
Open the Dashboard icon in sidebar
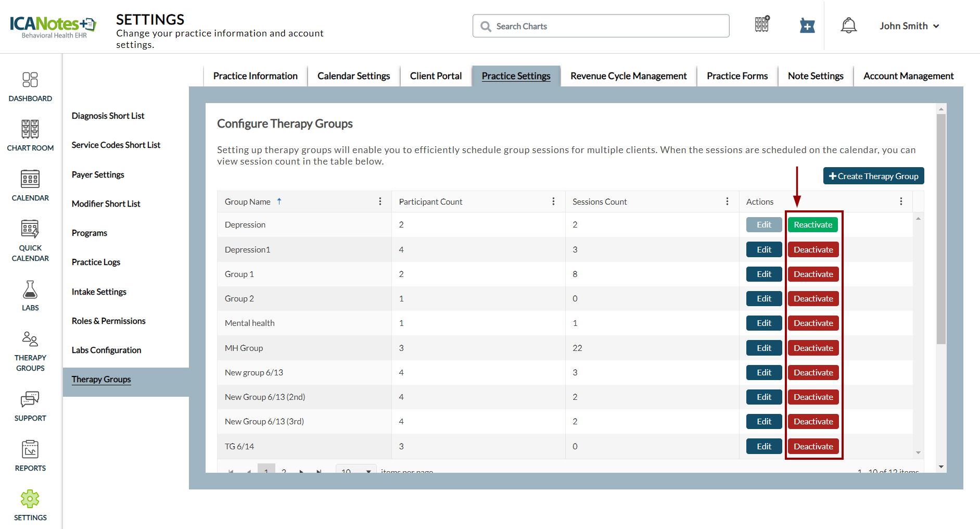(x=30, y=80)
